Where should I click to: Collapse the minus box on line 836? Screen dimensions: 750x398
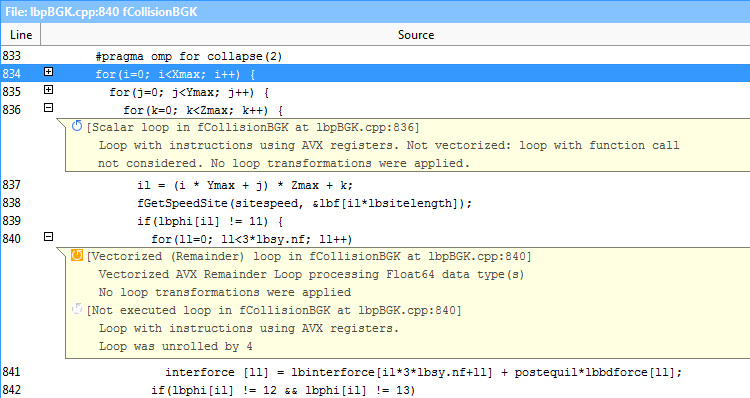click(x=48, y=108)
